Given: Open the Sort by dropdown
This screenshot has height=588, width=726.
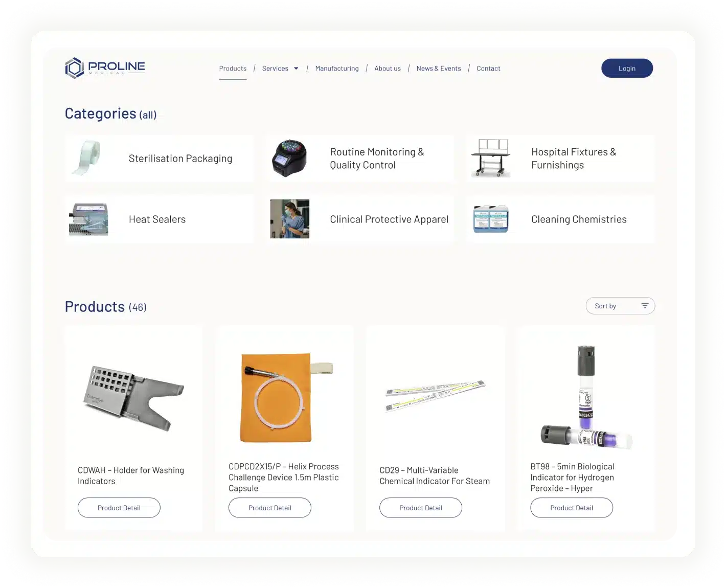Looking at the screenshot, I should 620,306.
